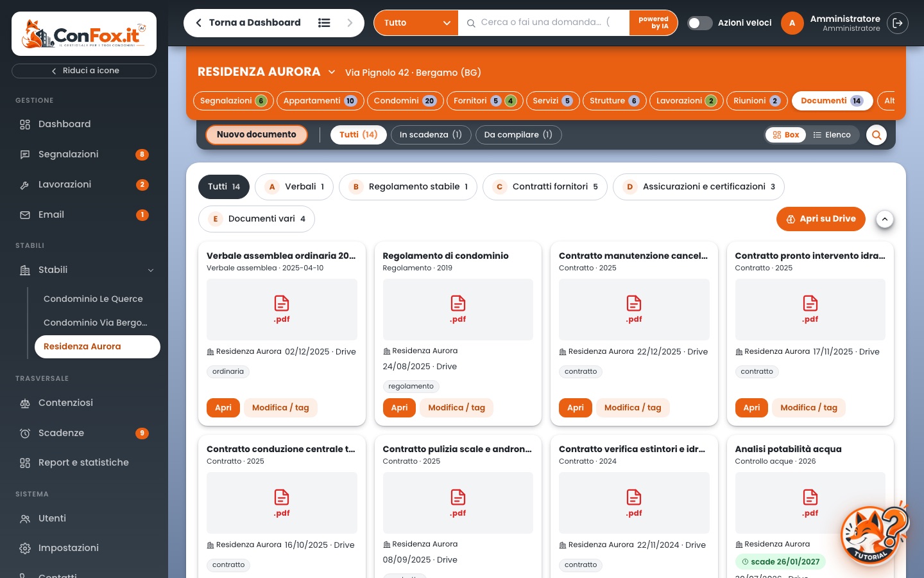The height and width of the screenshot is (578, 924).
Task: Click Riduci a icone to collapse the sidebar
Action: 84,71
